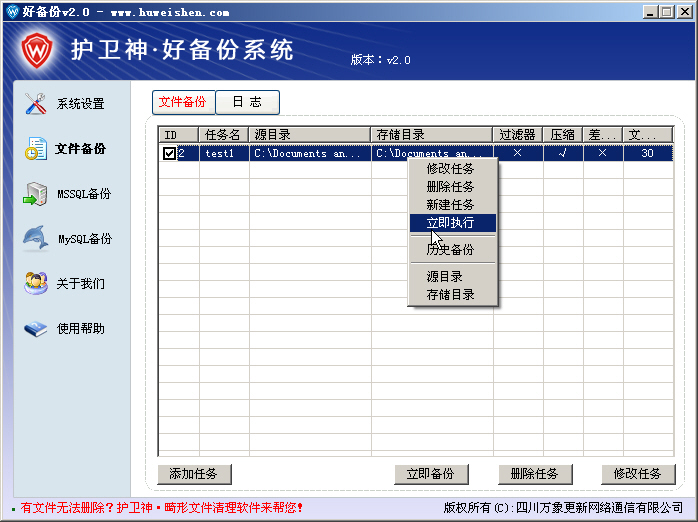Open 系统设置 wrench icon
The width and height of the screenshot is (698, 522).
pos(36,104)
